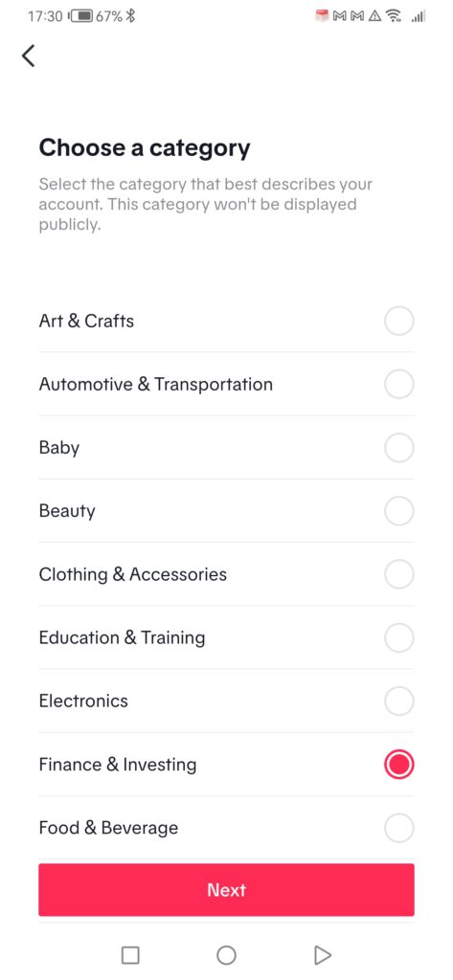This screenshot has width=453, height=980.
Task: Tap the warning triangle notification icon
Action: pyautogui.click(x=374, y=16)
